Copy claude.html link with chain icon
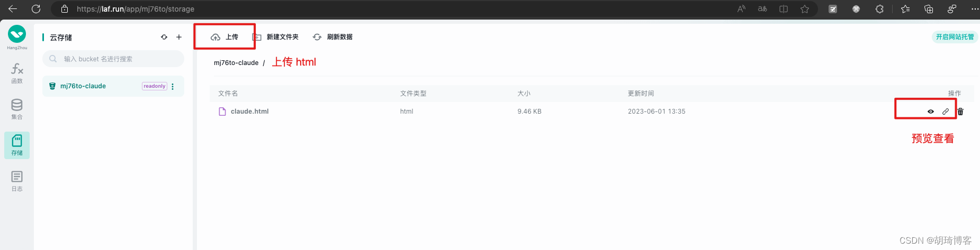The height and width of the screenshot is (250, 980). point(946,112)
